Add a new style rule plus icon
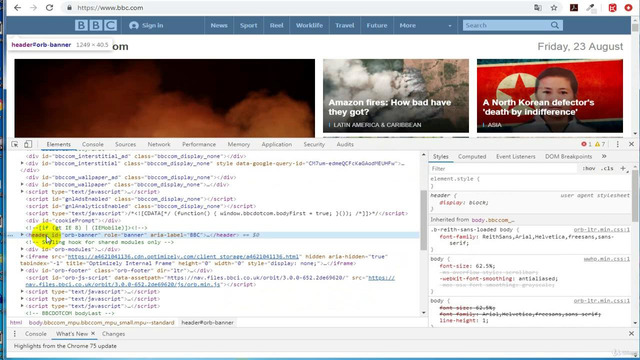This screenshot has width=640, height=360. point(623,168)
